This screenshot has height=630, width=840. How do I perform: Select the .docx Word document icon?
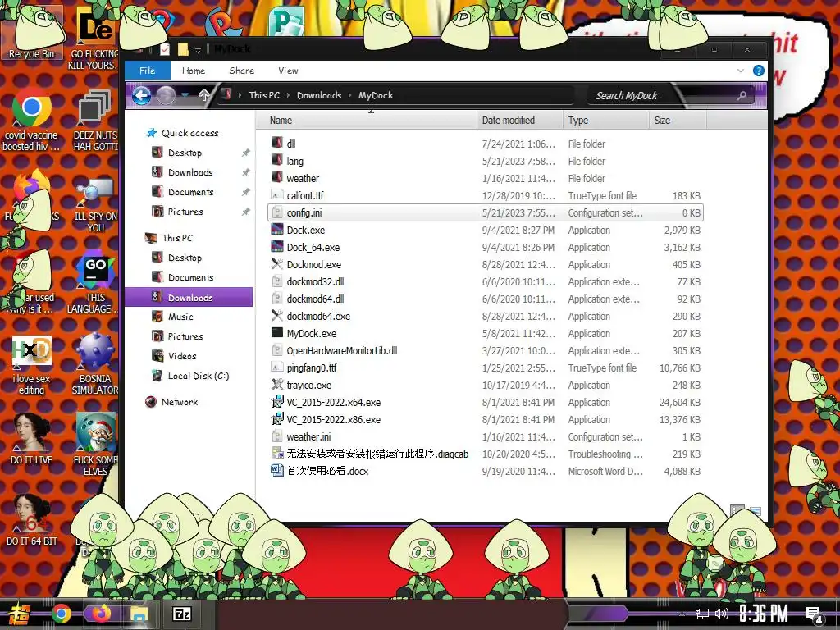click(277, 471)
